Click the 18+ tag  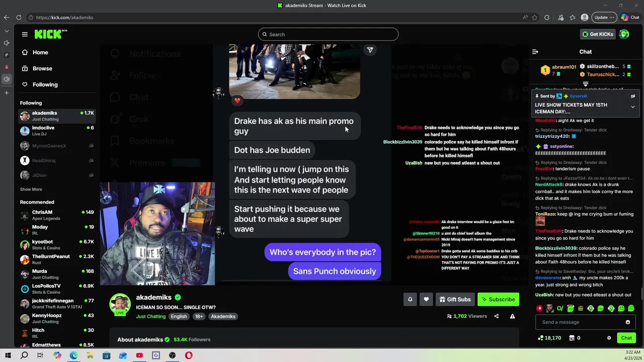199,316
